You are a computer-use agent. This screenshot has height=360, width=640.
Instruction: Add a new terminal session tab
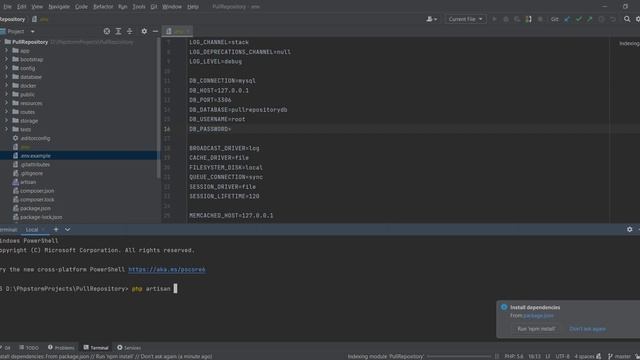click(56, 230)
